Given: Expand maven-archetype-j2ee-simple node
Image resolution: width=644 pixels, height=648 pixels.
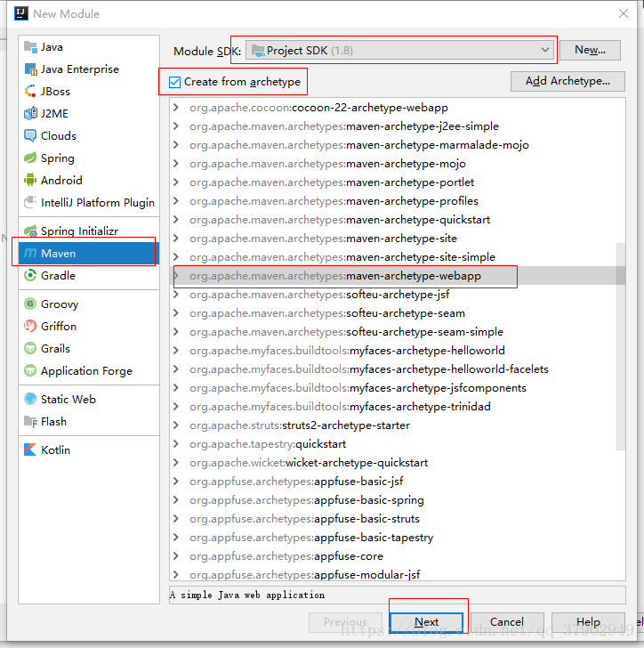Looking at the screenshot, I should click(176, 126).
